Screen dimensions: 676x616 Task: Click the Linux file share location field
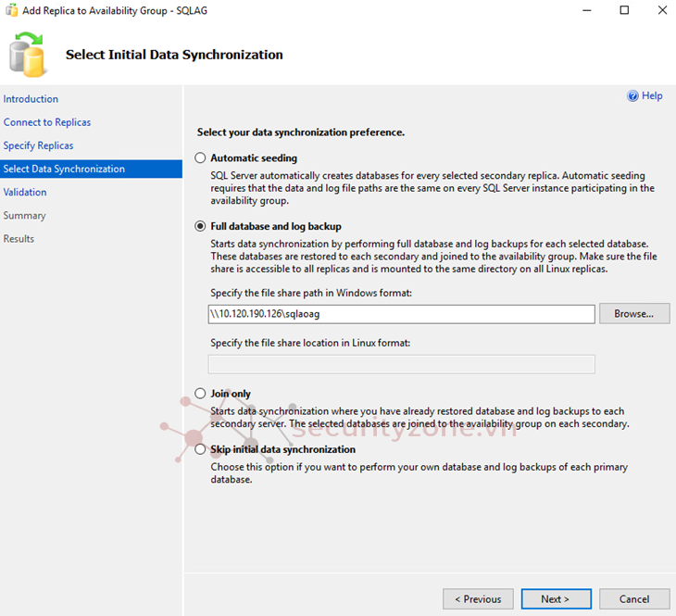[x=401, y=364]
